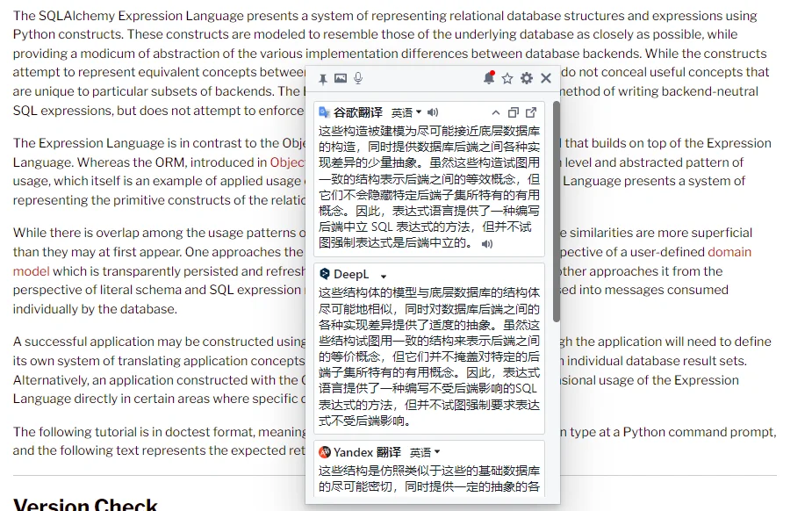Image resolution: width=812 pixels, height=511 pixels.
Task: Click the microphone voice input icon
Action: [358, 79]
